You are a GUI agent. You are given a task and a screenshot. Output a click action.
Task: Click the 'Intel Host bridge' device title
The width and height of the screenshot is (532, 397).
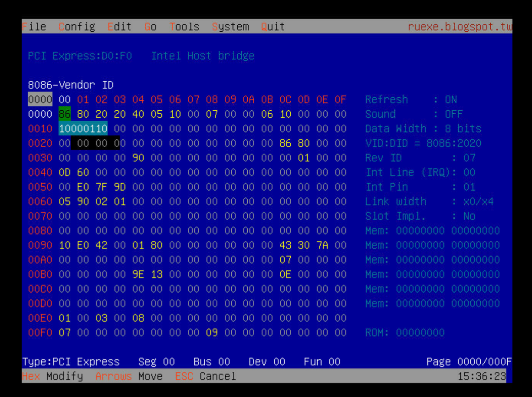coord(203,56)
